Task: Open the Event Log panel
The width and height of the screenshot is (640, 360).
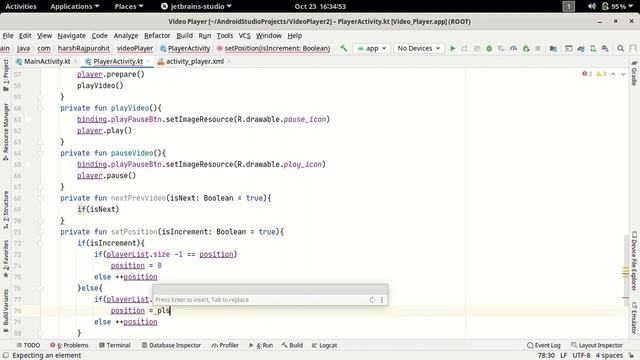Action: pyautogui.click(x=543, y=345)
